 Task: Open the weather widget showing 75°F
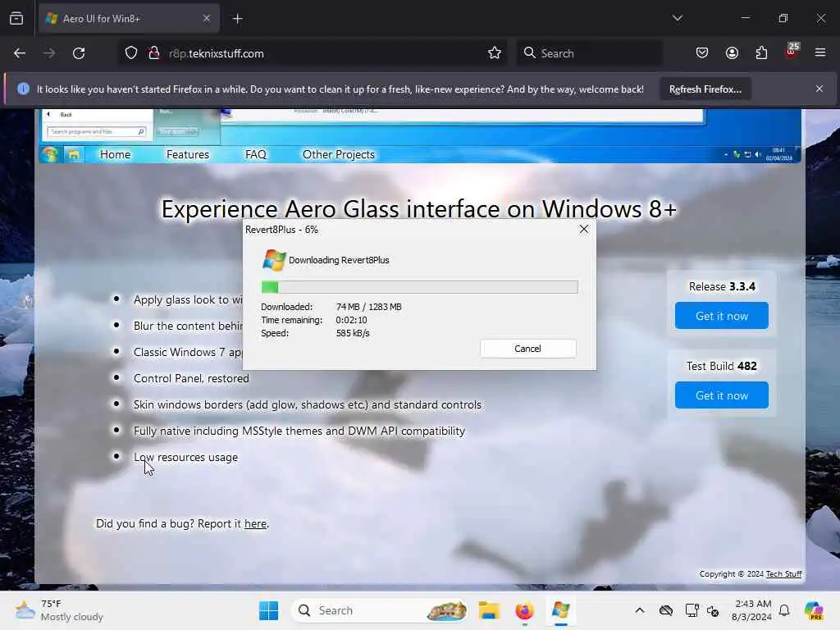59,610
